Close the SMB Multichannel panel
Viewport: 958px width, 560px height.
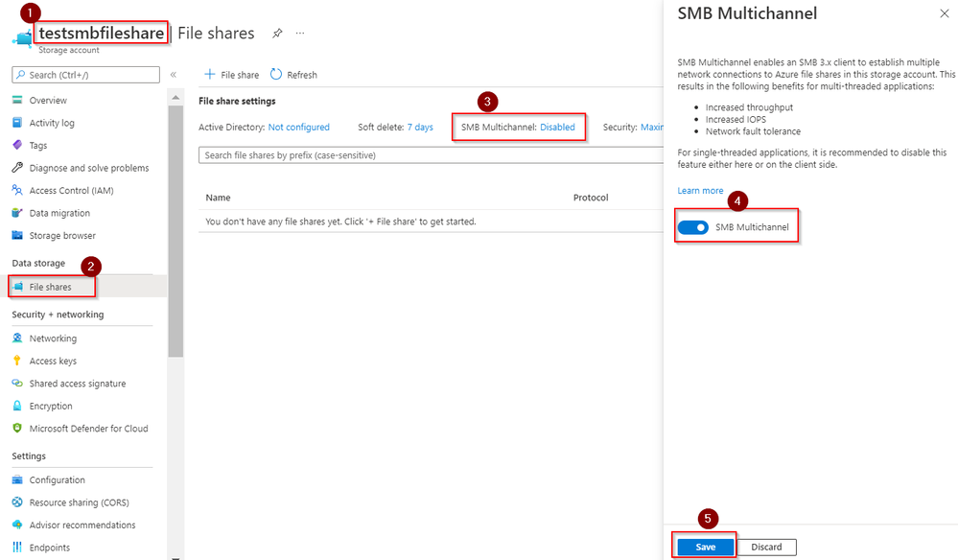point(944,13)
